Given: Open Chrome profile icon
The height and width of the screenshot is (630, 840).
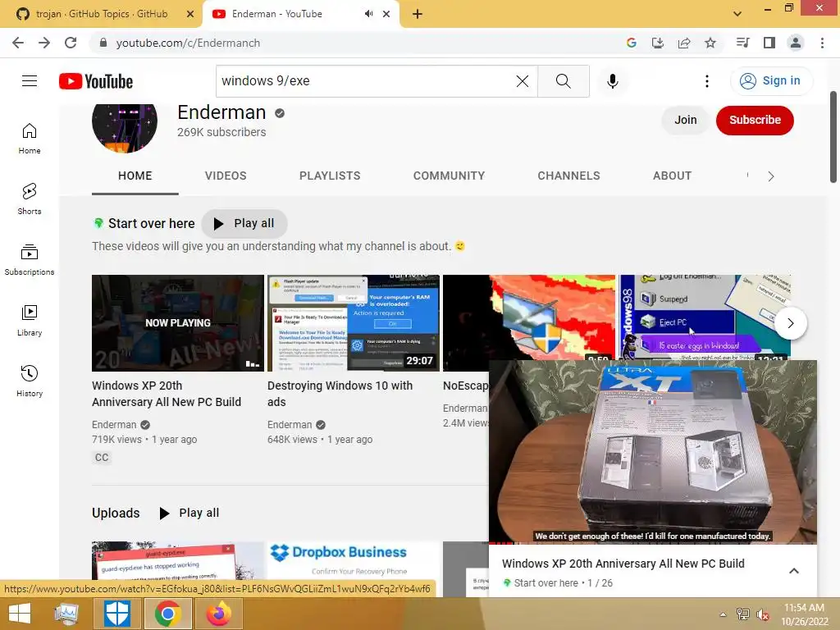Looking at the screenshot, I should [796, 43].
